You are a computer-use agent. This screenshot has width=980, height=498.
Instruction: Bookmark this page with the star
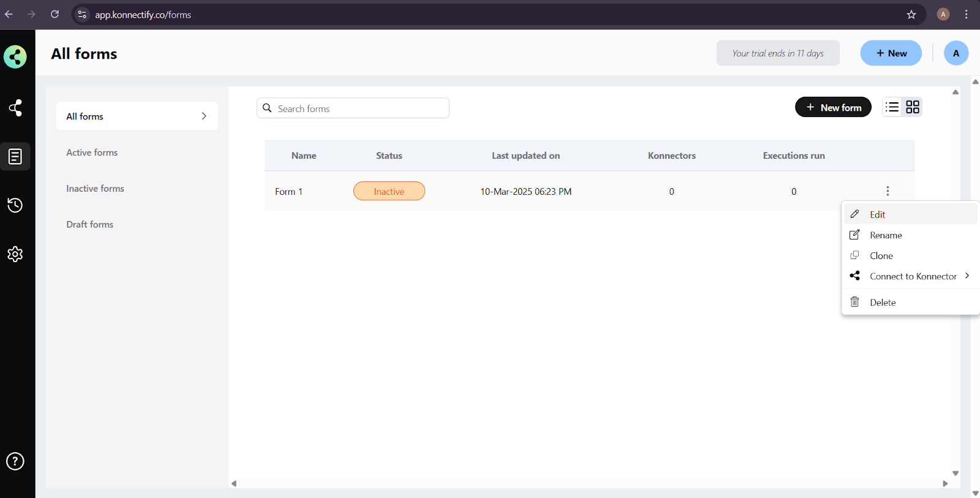coord(911,14)
